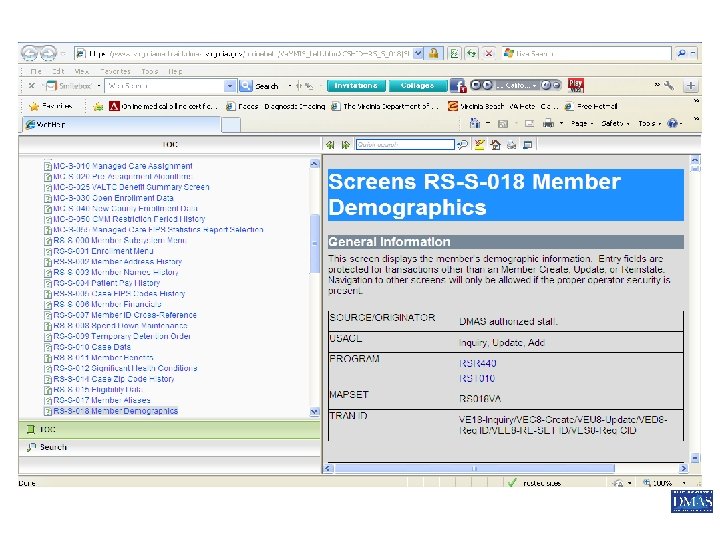Click the WebHelp previous topic arrow
This screenshot has height=540, width=720.
[330, 145]
